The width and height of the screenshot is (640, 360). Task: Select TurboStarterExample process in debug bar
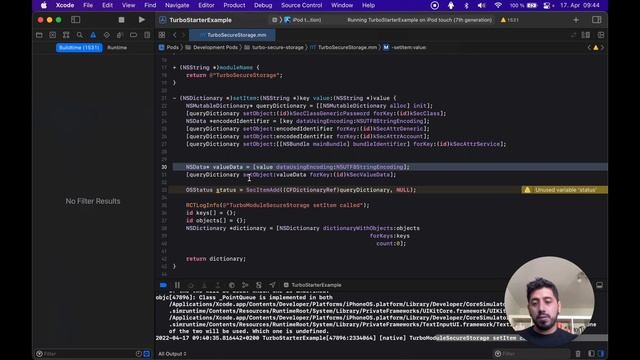pyautogui.click(x=313, y=285)
